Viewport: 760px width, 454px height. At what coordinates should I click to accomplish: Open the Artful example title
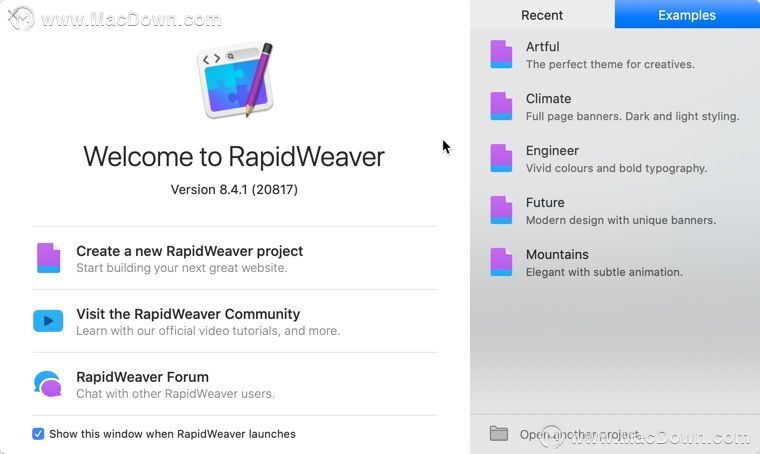click(x=542, y=47)
